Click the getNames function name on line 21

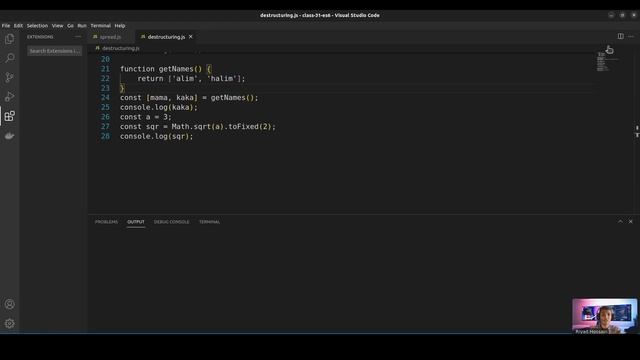point(176,69)
